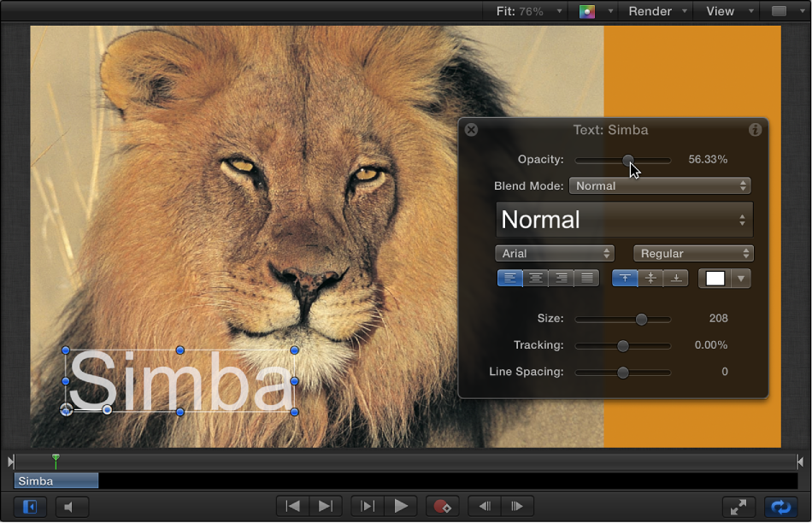Image resolution: width=812 pixels, height=523 pixels.
Task: Open the View menu
Action: click(720, 11)
